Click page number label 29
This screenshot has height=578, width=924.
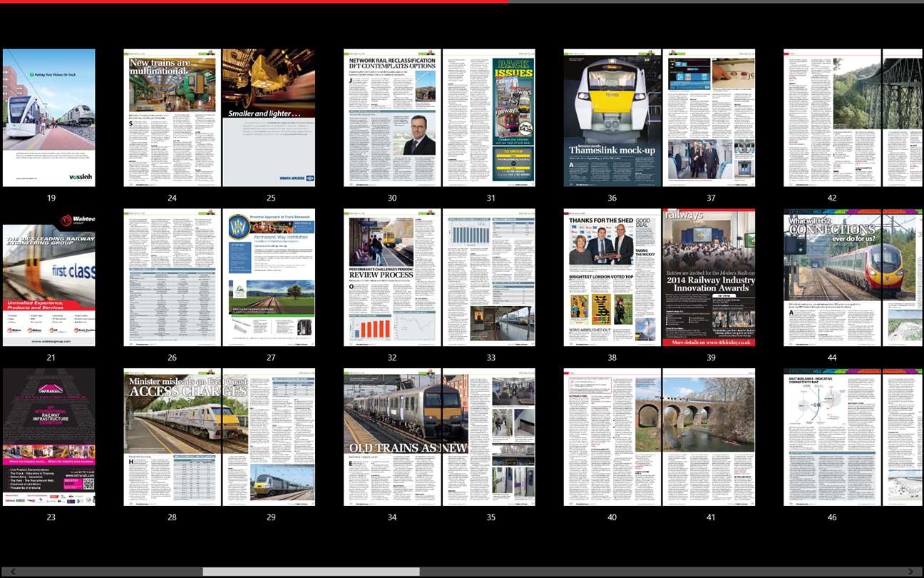click(x=271, y=517)
